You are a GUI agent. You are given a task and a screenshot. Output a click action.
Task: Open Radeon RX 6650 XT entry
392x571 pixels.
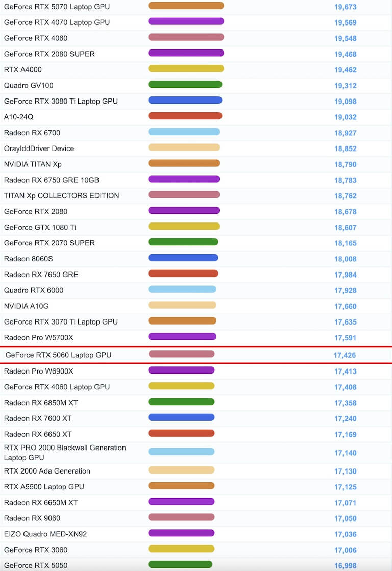click(38, 434)
